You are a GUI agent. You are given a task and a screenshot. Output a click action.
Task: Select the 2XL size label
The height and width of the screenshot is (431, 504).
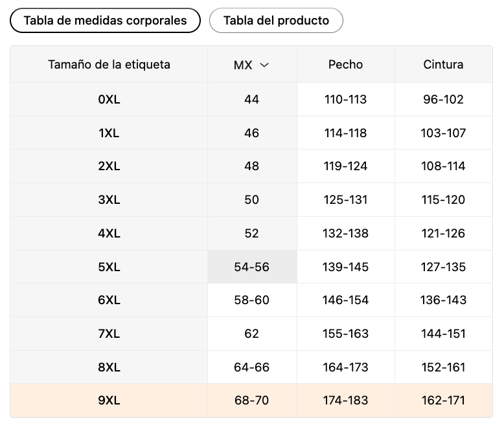pyautogui.click(x=109, y=166)
